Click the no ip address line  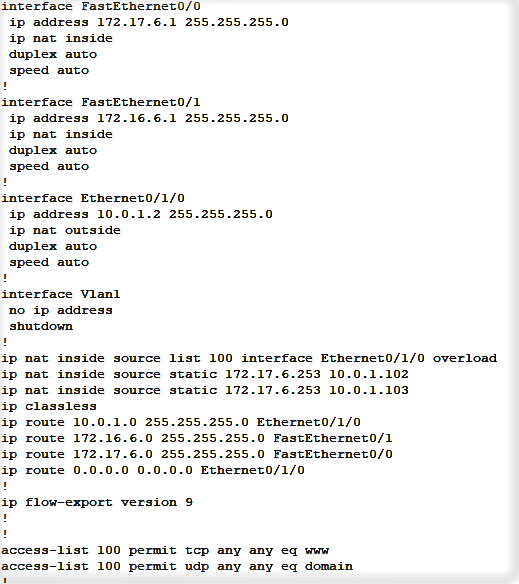coord(61,310)
